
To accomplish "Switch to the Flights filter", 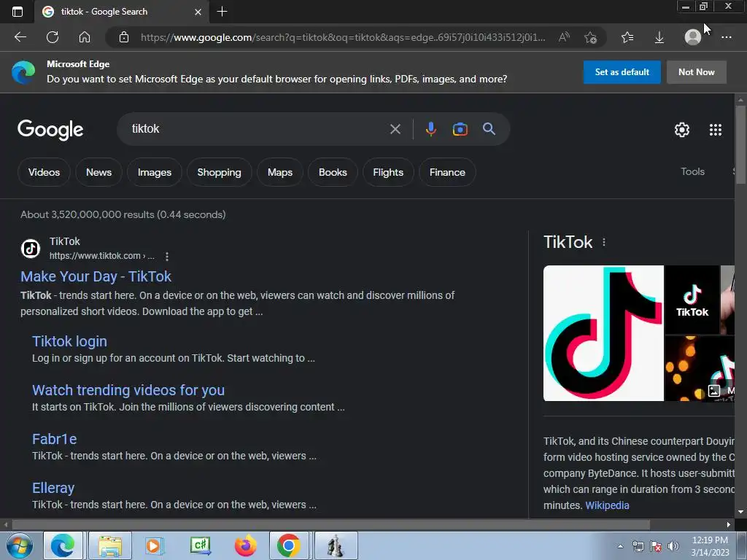I will point(388,172).
